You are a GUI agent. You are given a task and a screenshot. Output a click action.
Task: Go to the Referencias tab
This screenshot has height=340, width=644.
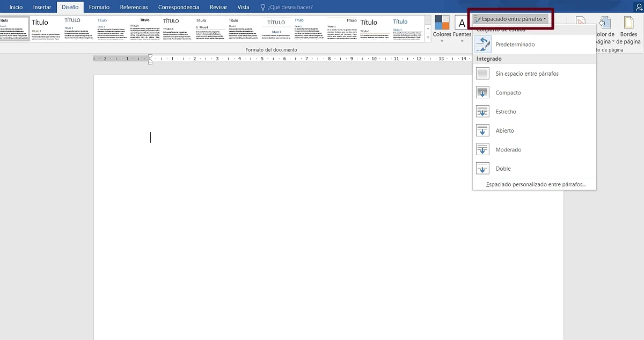(x=134, y=8)
